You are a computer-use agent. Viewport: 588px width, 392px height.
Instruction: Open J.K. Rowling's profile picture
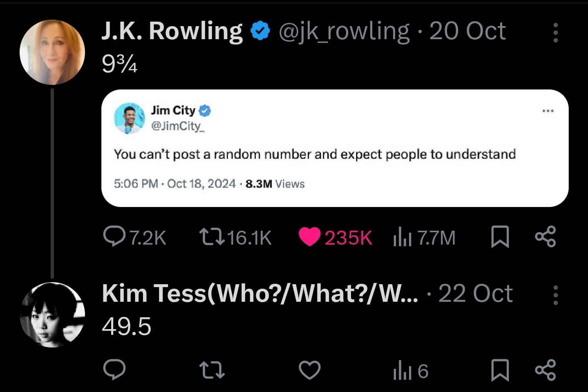pyautogui.click(x=52, y=52)
